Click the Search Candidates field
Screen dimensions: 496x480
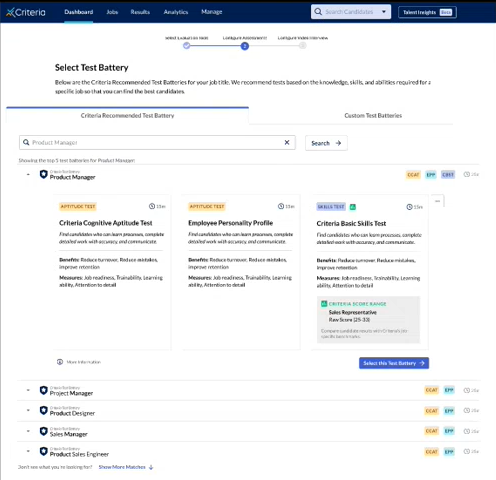351,12
